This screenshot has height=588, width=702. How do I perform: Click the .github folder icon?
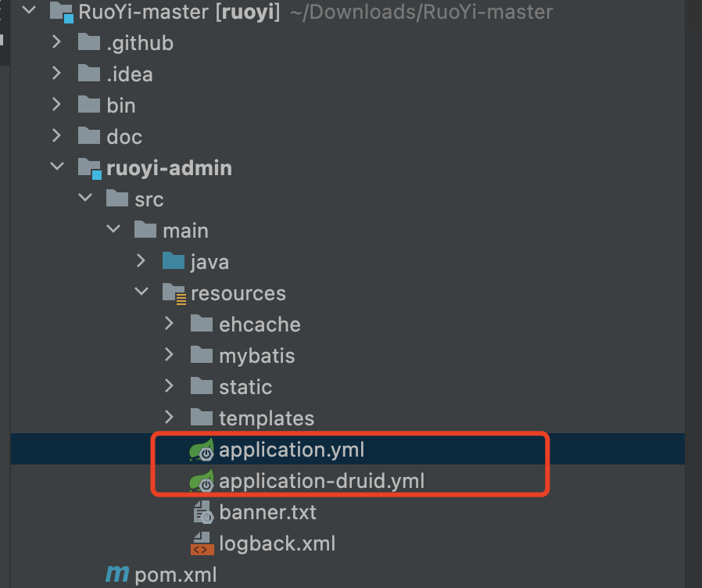(x=89, y=42)
